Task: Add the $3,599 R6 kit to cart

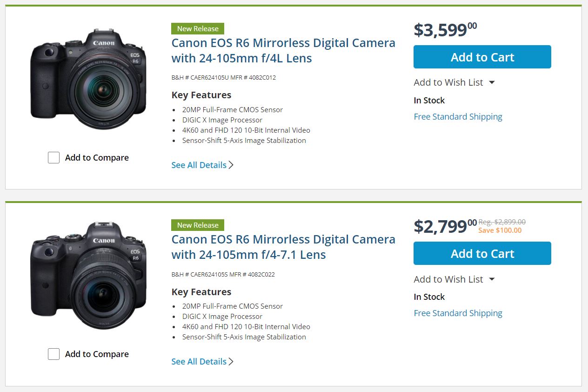Action: click(x=482, y=57)
